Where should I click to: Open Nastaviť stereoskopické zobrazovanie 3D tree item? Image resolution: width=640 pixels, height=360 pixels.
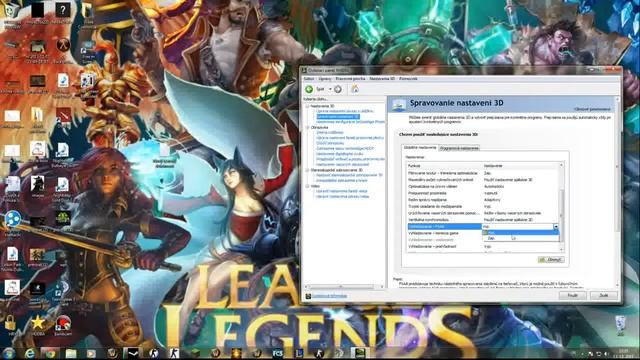point(349,175)
